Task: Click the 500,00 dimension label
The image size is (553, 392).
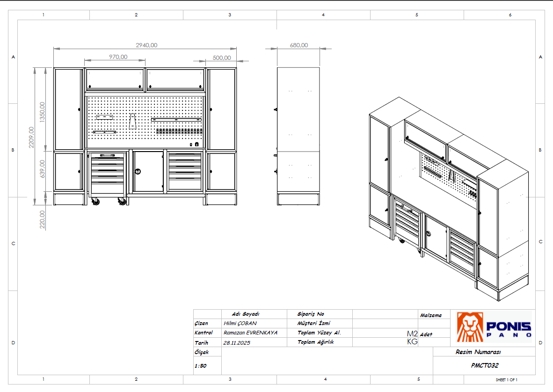Action: (x=222, y=58)
